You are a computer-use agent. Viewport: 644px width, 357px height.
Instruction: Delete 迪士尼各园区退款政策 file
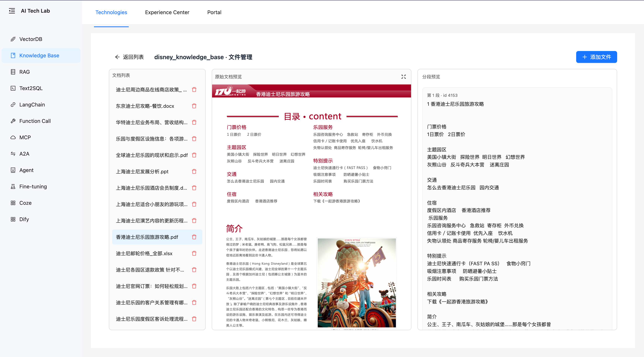coord(194,270)
